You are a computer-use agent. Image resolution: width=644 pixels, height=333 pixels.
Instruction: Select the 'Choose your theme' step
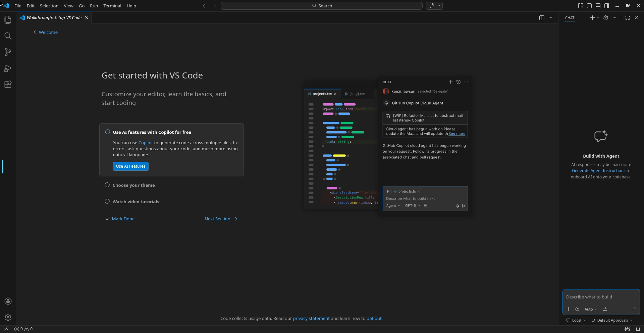click(133, 185)
